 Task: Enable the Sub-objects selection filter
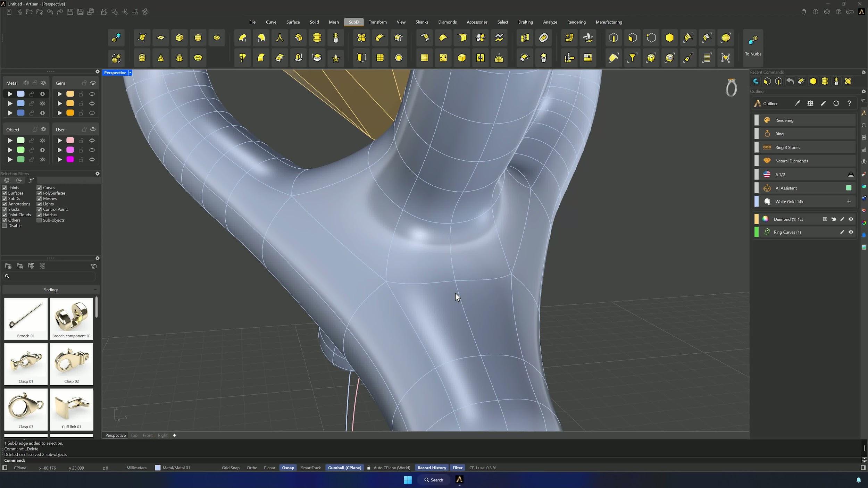pos(39,220)
